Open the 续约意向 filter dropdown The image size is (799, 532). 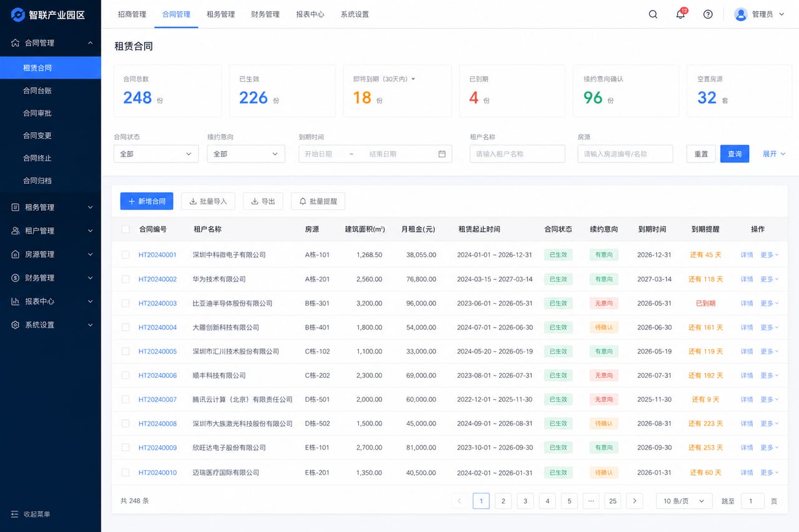(x=246, y=154)
